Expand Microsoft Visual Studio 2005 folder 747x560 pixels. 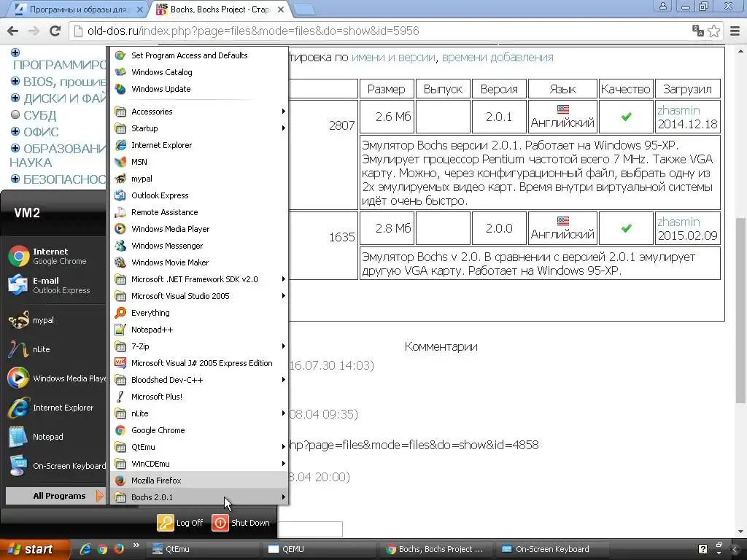(199, 296)
